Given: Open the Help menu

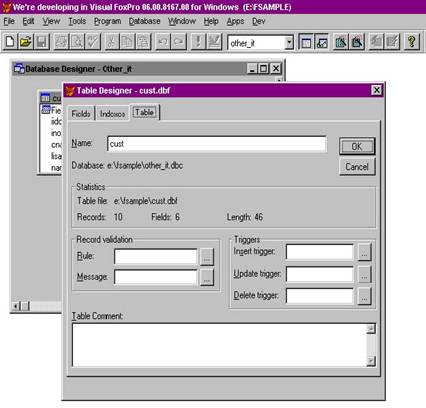Looking at the screenshot, I should tap(211, 21).
